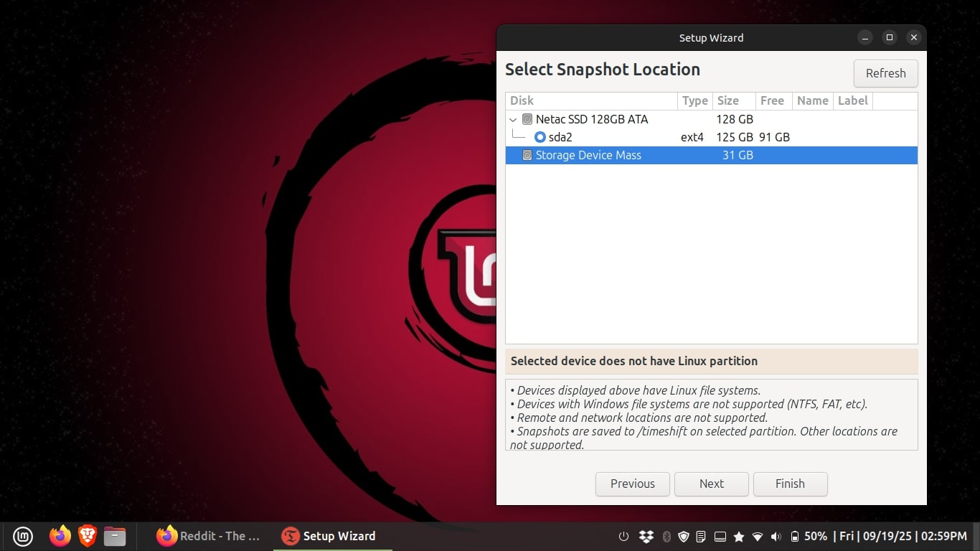Open the Bluetooth tray icon

pos(666,537)
